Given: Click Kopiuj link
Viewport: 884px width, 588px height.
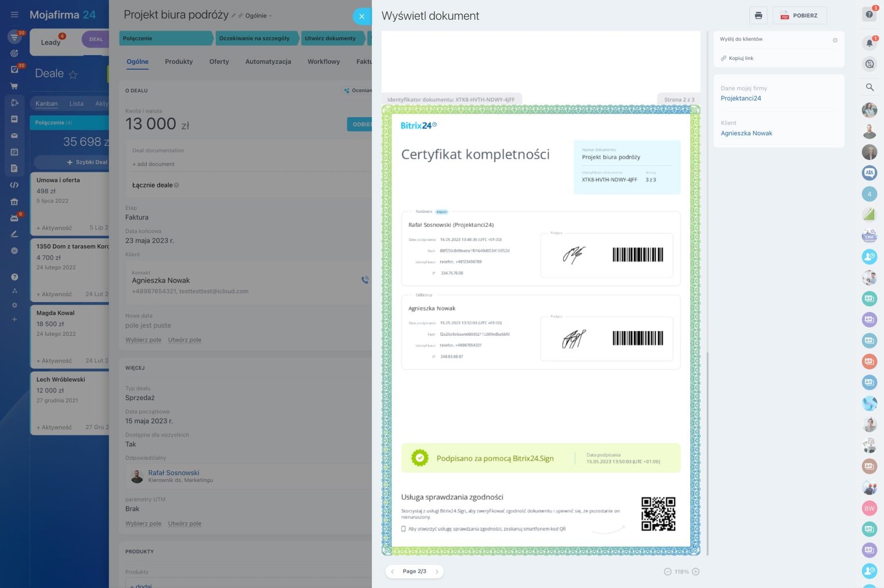Looking at the screenshot, I should click(x=741, y=59).
